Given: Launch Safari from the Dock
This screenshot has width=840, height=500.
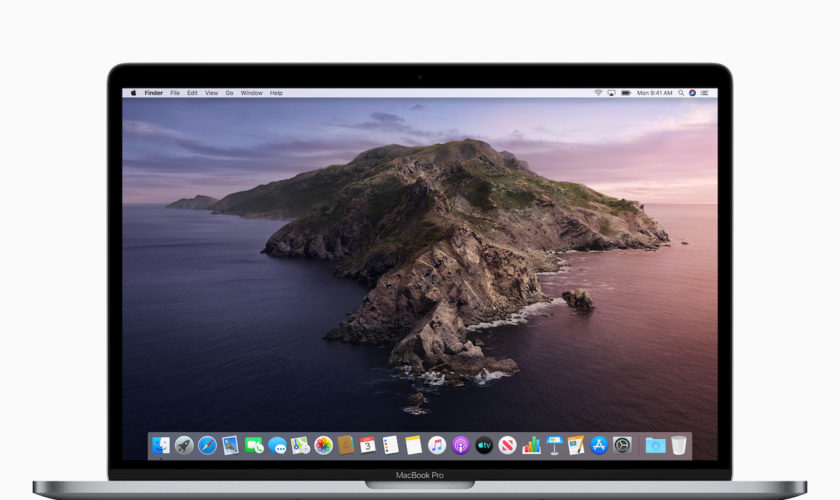Looking at the screenshot, I should click(x=207, y=445).
